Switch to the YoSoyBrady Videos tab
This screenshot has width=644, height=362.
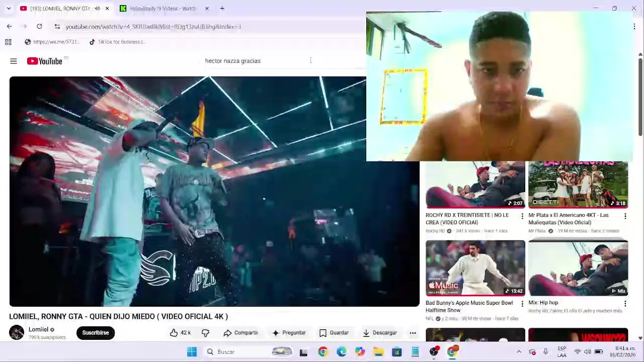(162, 9)
